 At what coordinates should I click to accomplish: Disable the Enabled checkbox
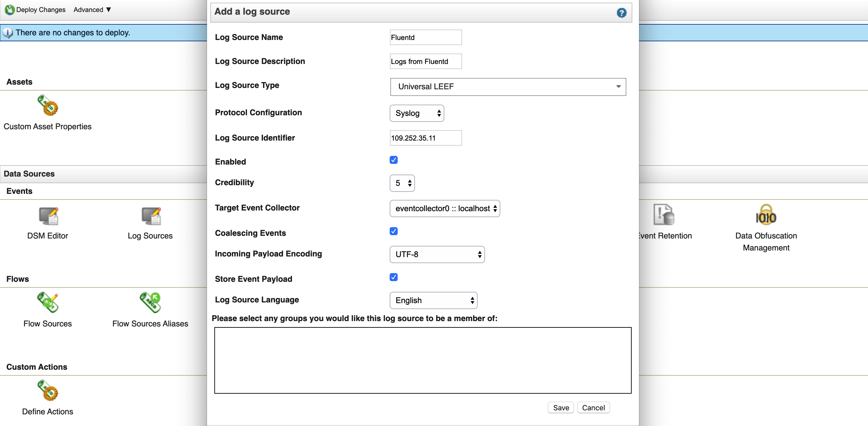pyautogui.click(x=394, y=160)
